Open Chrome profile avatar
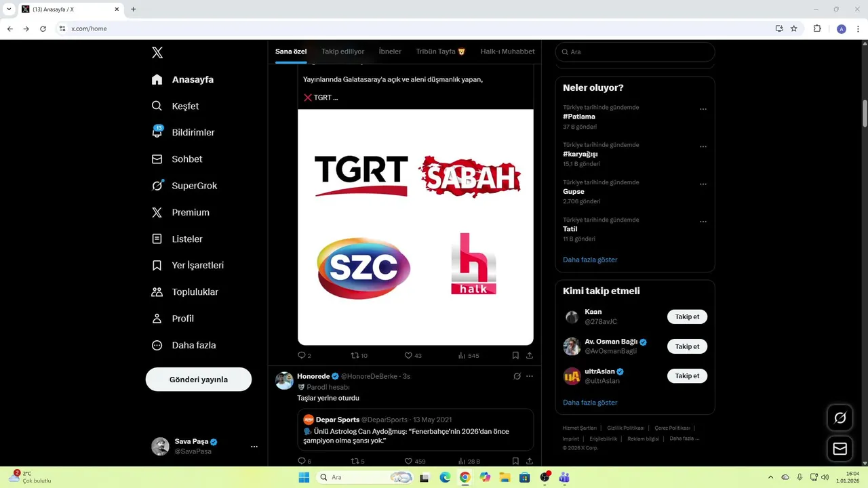 pyautogui.click(x=842, y=28)
